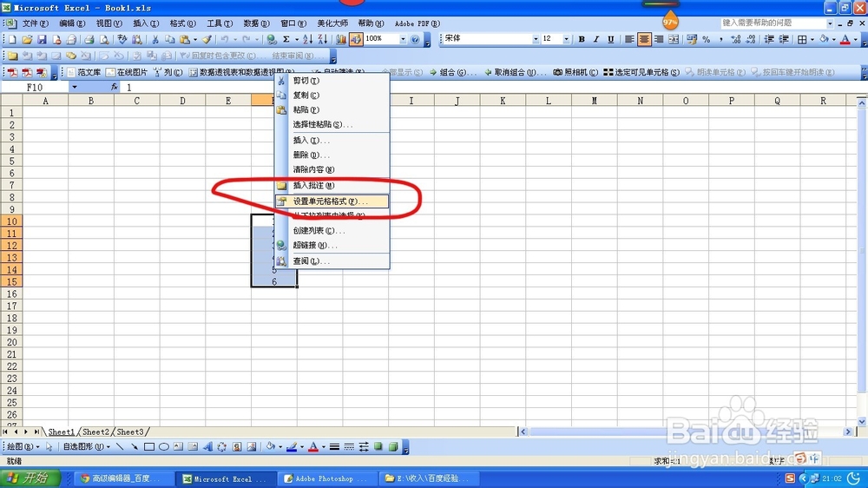Toggle Align Right
Image resolution: width=868 pixels, height=488 pixels.
click(x=659, y=39)
